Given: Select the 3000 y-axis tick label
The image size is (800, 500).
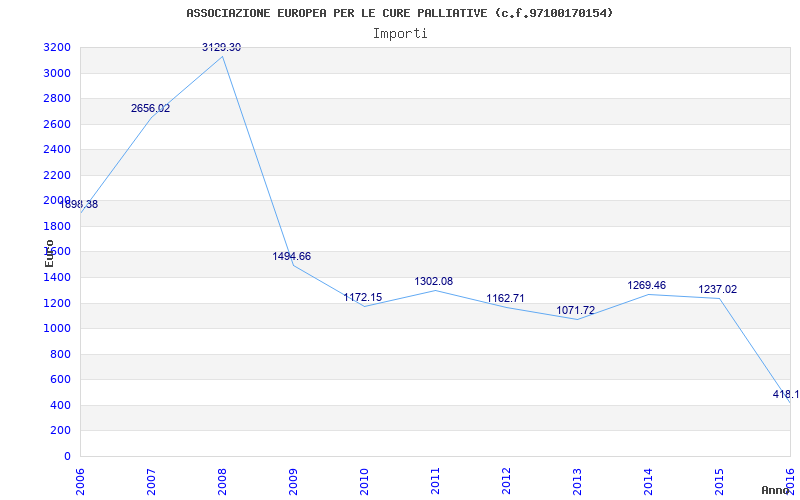Looking at the screenshot, I should click(x=57, y=73).
